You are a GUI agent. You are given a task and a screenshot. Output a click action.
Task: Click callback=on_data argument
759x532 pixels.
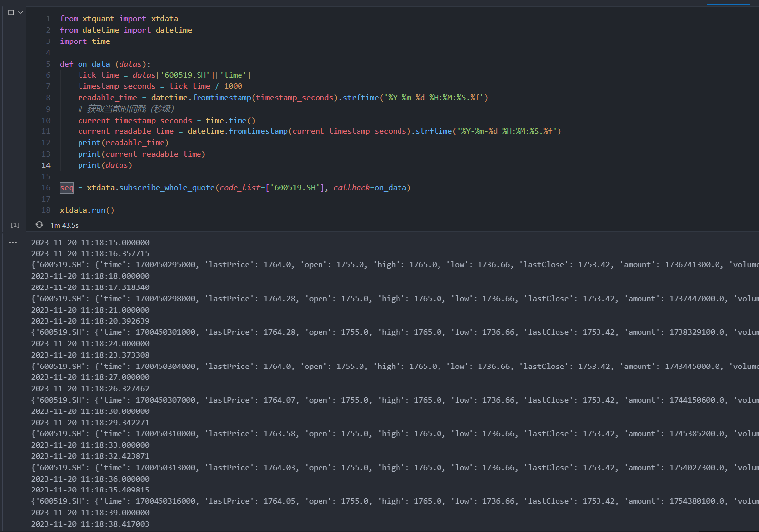[370, 188]
